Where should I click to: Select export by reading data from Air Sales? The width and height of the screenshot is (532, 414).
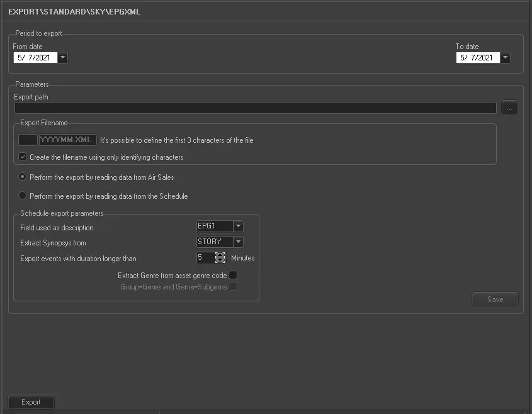coord(23,177)
